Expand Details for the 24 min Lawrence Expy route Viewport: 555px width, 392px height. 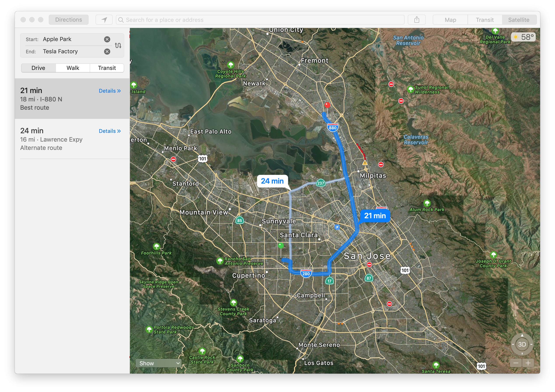(x=110, y=131)
